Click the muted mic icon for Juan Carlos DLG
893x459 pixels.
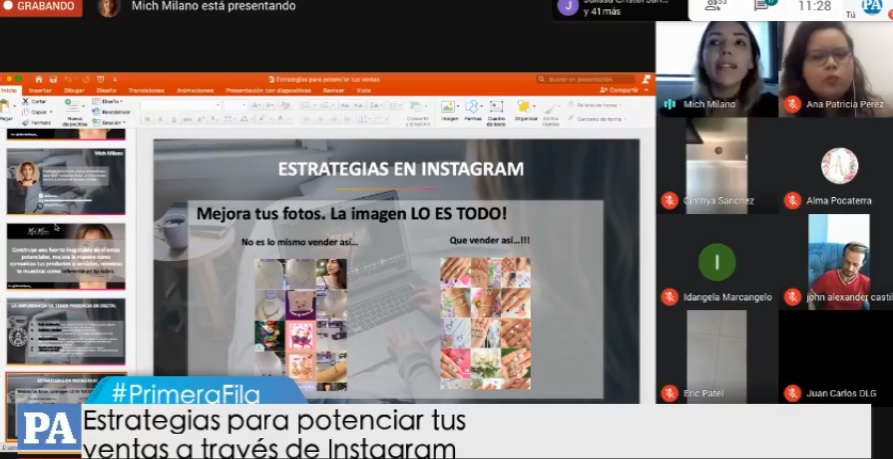click(x=792, y=393)
